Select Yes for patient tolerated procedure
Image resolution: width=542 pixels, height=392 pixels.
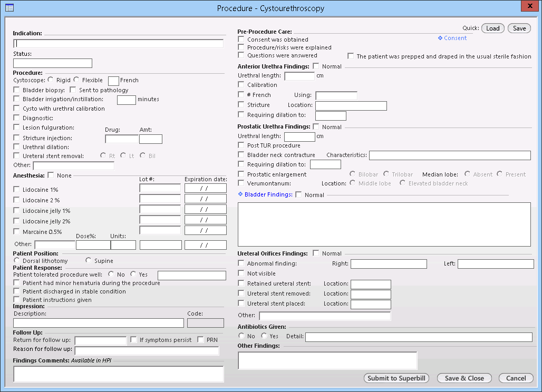point(133,274)
